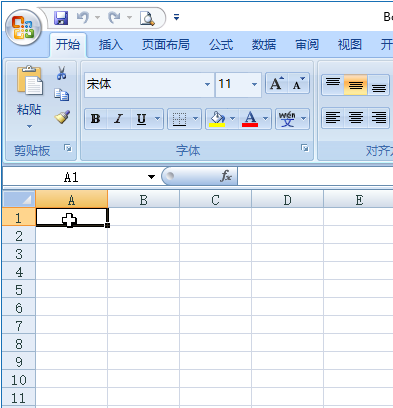Screen dimensions: 393x408
Task: Toggle italic formatting
Action: coord(118,118)
